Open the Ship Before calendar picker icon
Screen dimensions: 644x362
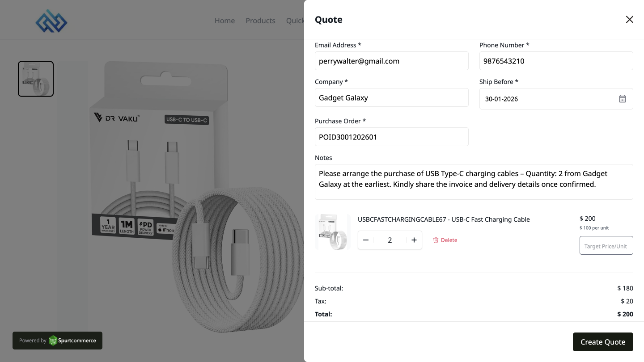[622, 99]
